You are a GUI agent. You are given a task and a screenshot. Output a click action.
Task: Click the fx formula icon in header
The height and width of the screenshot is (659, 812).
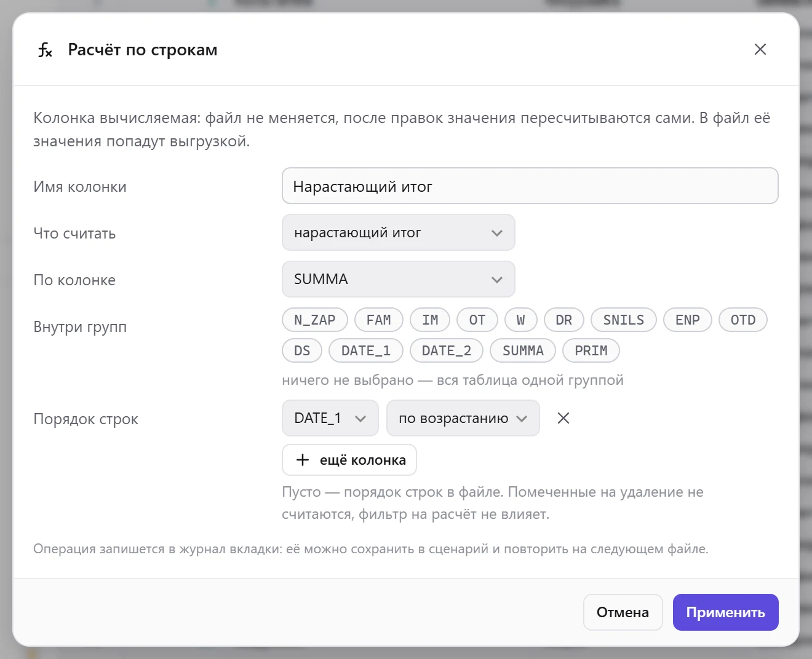(45, 50)
